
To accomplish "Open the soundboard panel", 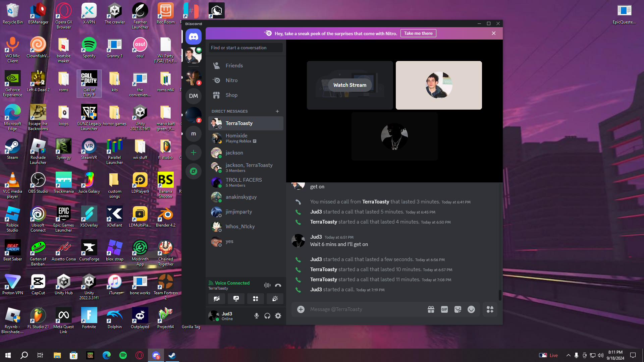I will 275,299.
